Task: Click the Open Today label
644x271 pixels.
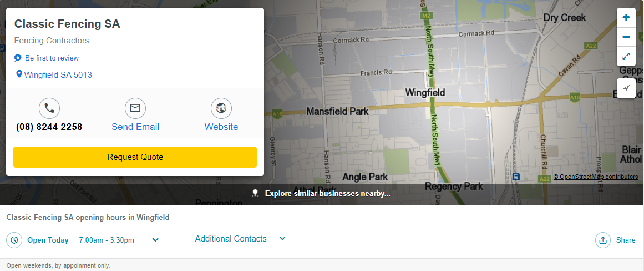Action: click(48, 240)
